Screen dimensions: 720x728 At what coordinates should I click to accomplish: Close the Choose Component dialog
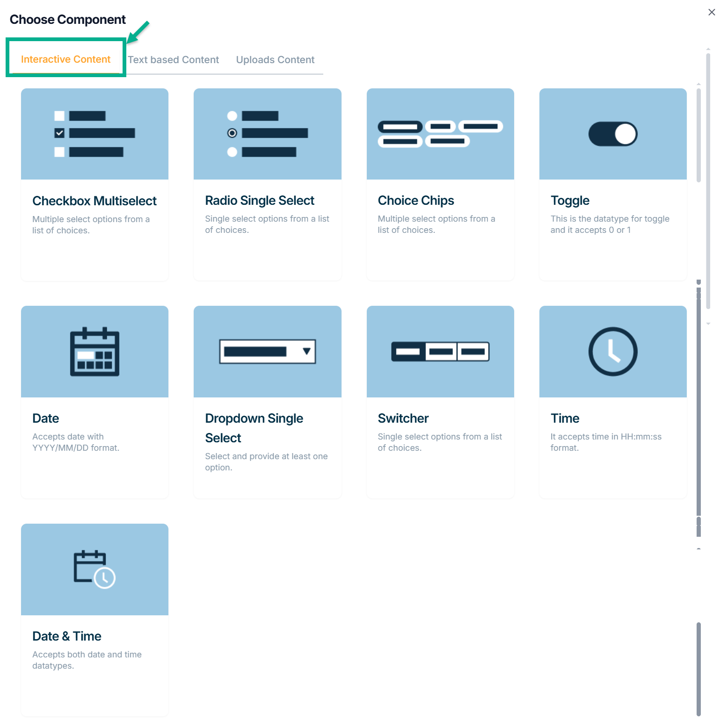[x=711, y=13]
